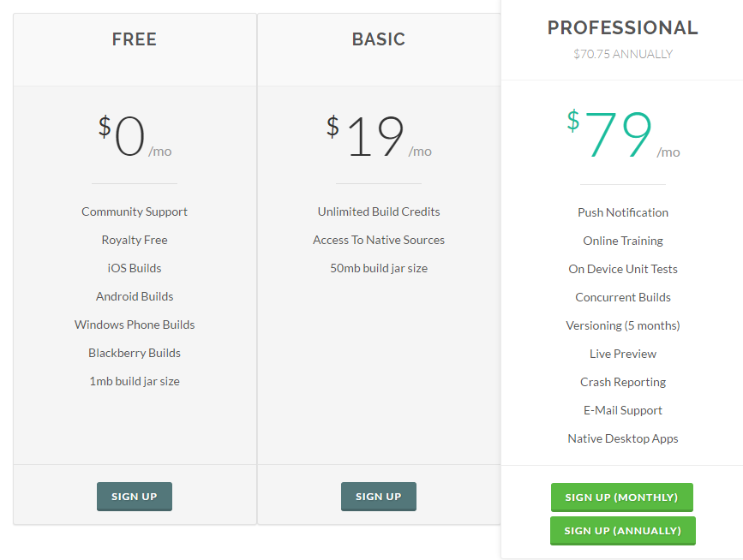
Task: Select the PROFESSIONAL plan heading
Action: coord(623,27)
